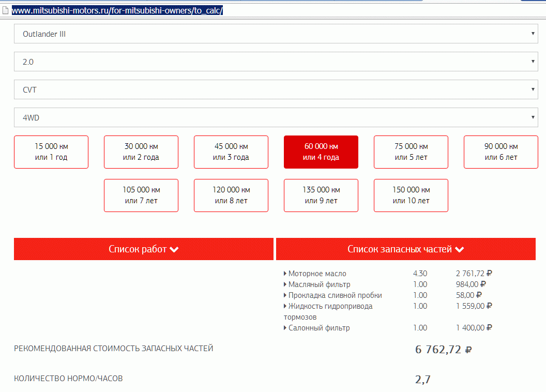The height and width of the screenshot is (392, 546).
Task: Click the 2,7 норм-hours value
Action: [x=423, y=379]
